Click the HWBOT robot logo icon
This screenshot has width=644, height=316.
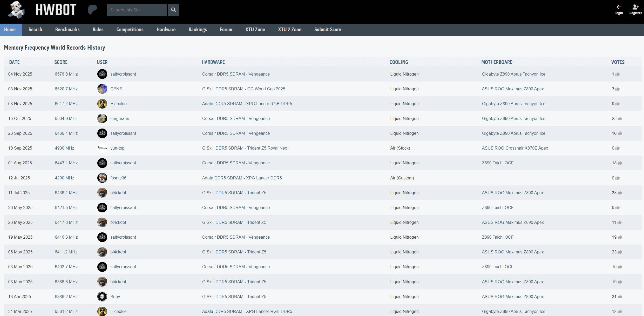click(16, 10)
